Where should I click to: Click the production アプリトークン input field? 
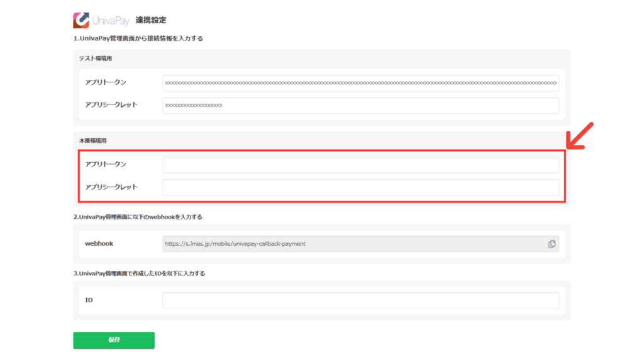360,165
